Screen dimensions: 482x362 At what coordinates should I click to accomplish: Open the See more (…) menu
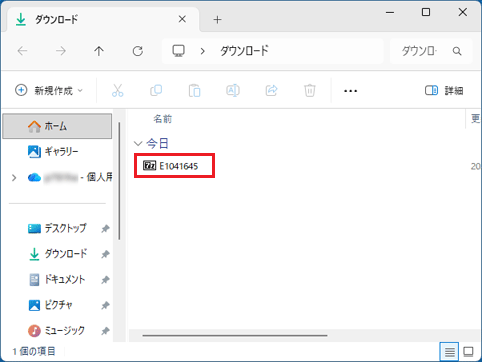pyautogui.click(x=350, y=91)
